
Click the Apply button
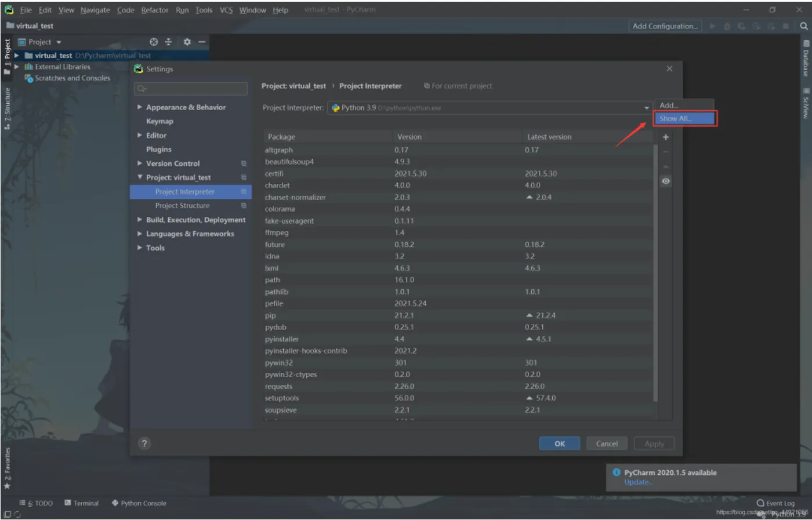pos(654,443)
